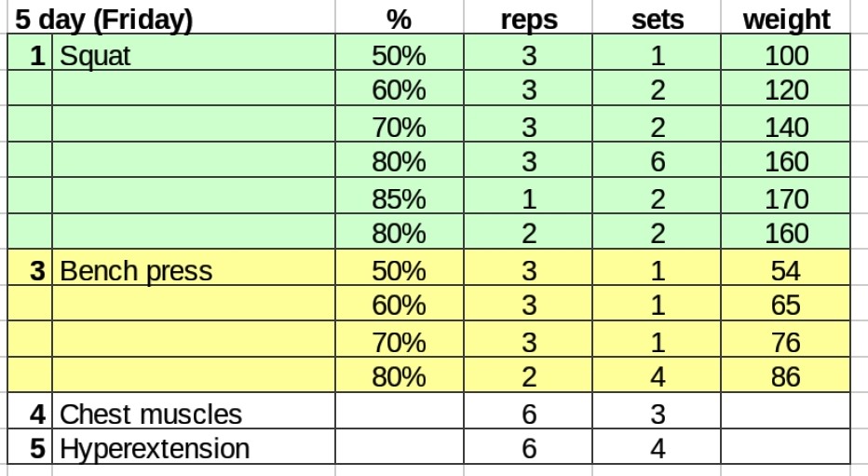This screenshot has height=476, width=868.
Task: Click the "%" column header cell
Action: pos(399,20)
